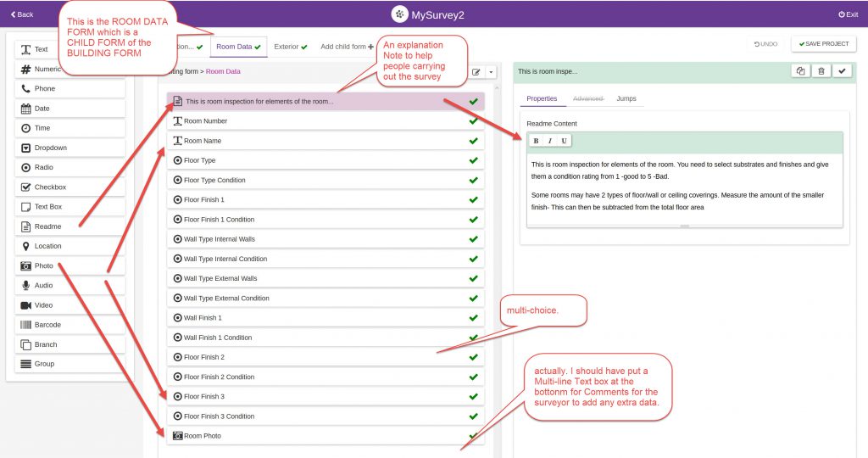Image resolution: width=868 pixels, height=458 pixels.
Task: Add a Radio input from the sidebar
Action: (x=70, y=167)
